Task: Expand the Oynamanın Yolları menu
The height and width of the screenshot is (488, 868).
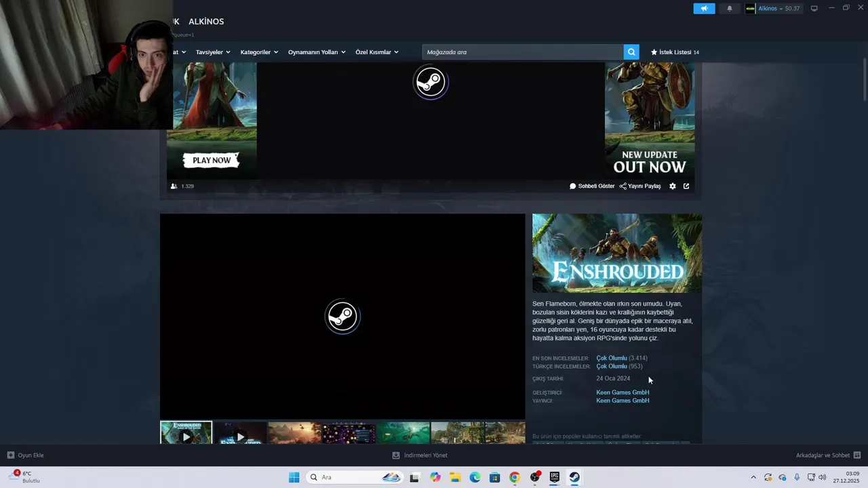Action: [317, 52]
